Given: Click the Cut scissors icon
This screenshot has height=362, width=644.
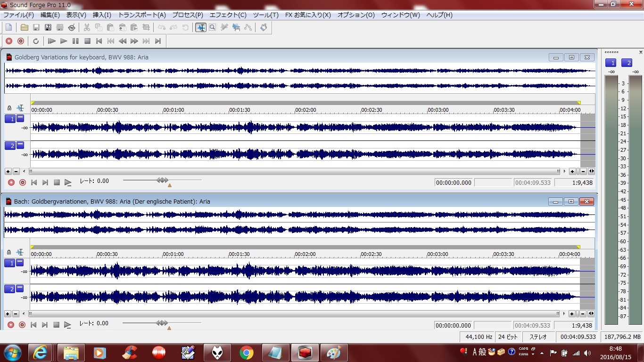Looking at the screenshot, I should [x=87, y=27].
